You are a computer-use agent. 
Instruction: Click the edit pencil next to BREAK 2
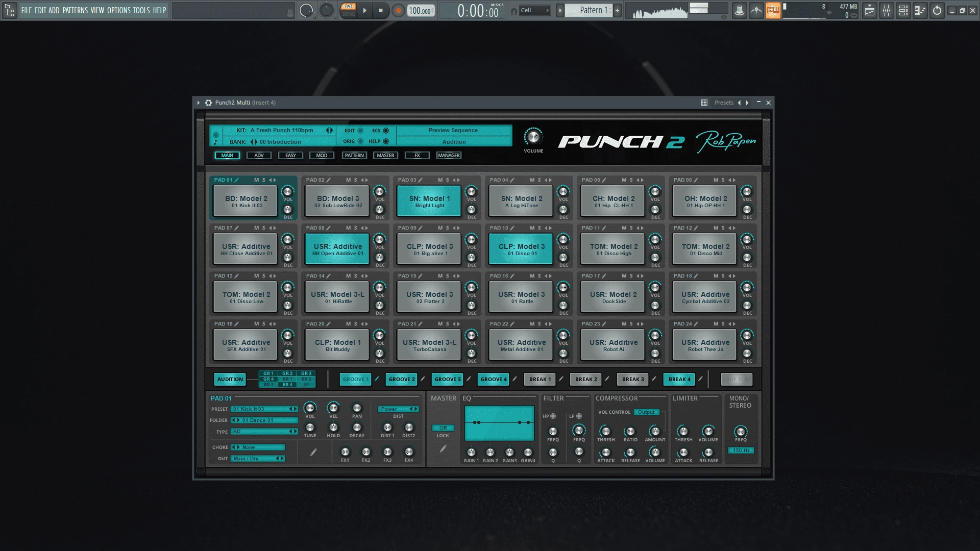tap(607, 379)
